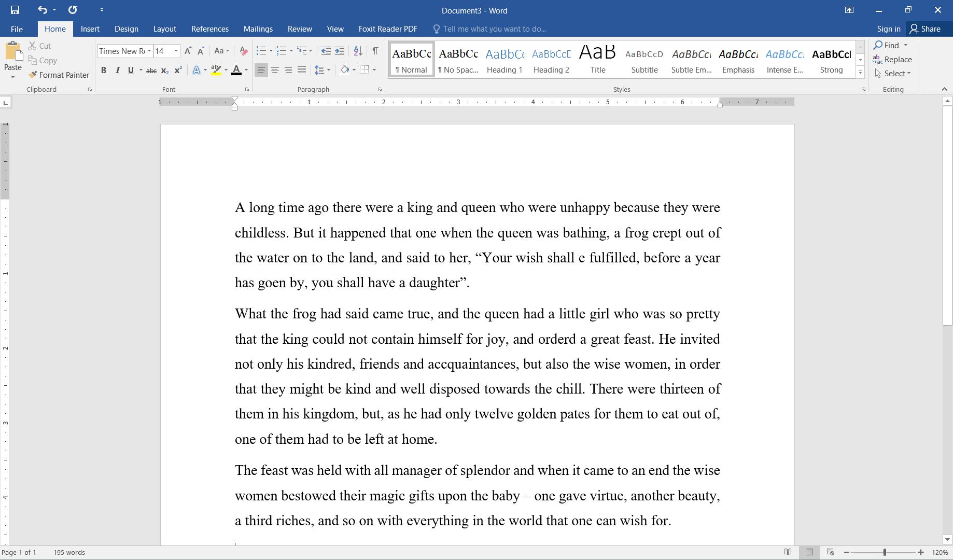Screen dimensions: 953x560
Task: Click the Replace button
Action: pos(892,60)
